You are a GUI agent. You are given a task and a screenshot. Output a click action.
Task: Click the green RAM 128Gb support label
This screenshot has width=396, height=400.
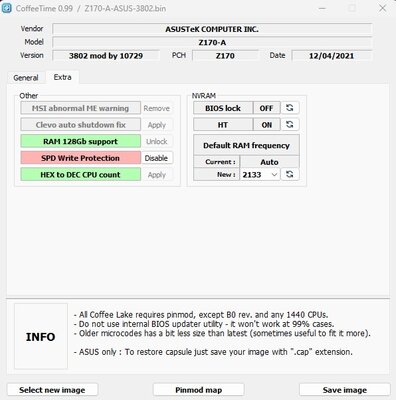[80, 141]
